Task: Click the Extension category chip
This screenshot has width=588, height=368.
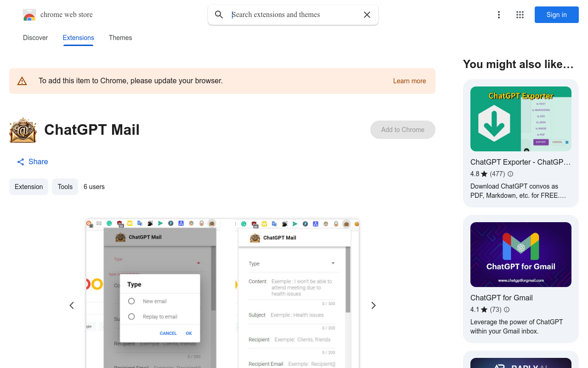Action: (28, 187)
